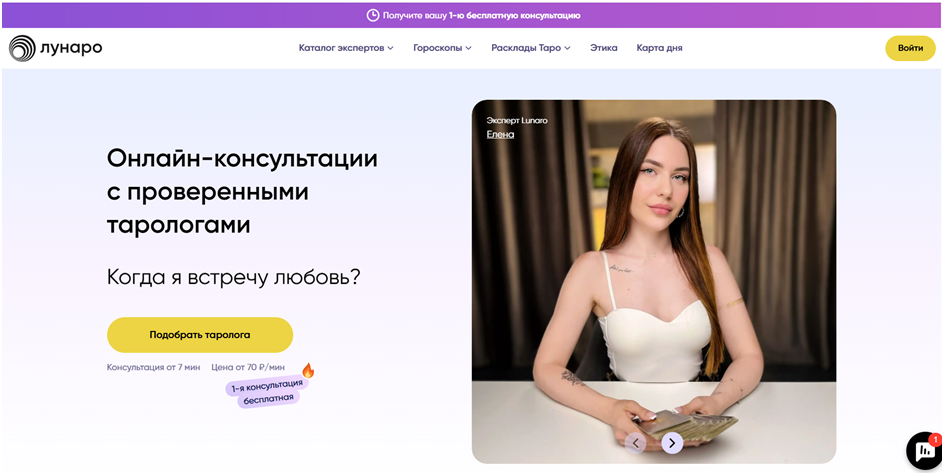Click the fire emoji near price
Screen dimensions: 944x475
[308, 370]
